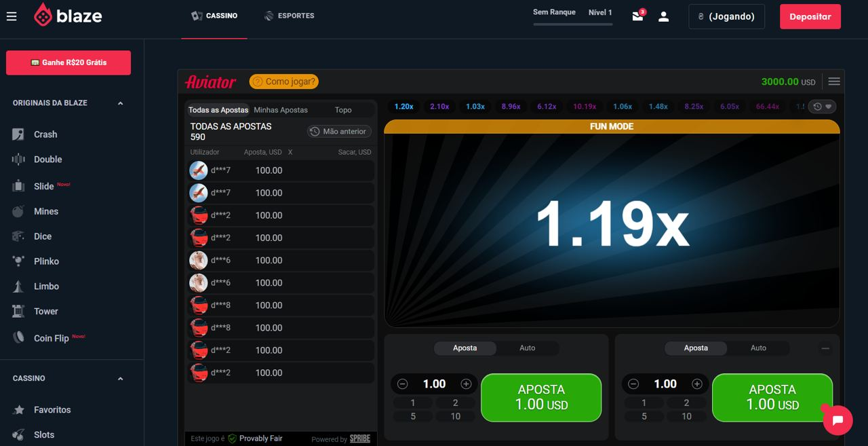Select the Esportes top tab
This screenshot has height=446, width=868.
[290, 16]
